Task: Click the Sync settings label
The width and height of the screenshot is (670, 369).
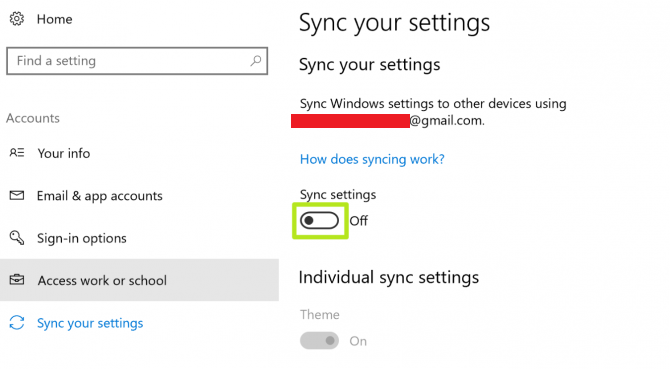Action: point(338,195)
